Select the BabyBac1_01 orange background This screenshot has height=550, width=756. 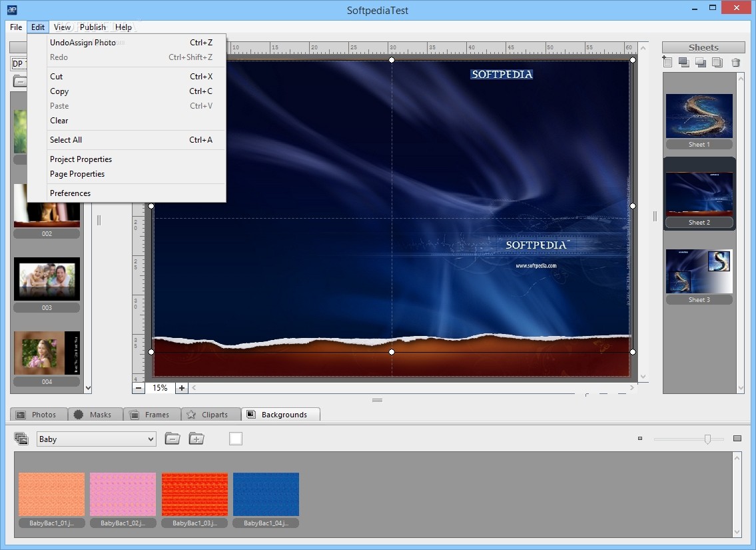[x=51, y=495]
